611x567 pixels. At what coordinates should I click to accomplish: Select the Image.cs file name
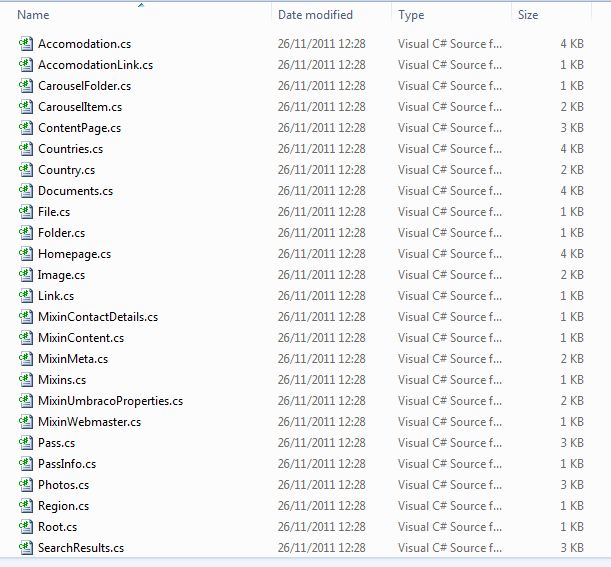(61, 276)
